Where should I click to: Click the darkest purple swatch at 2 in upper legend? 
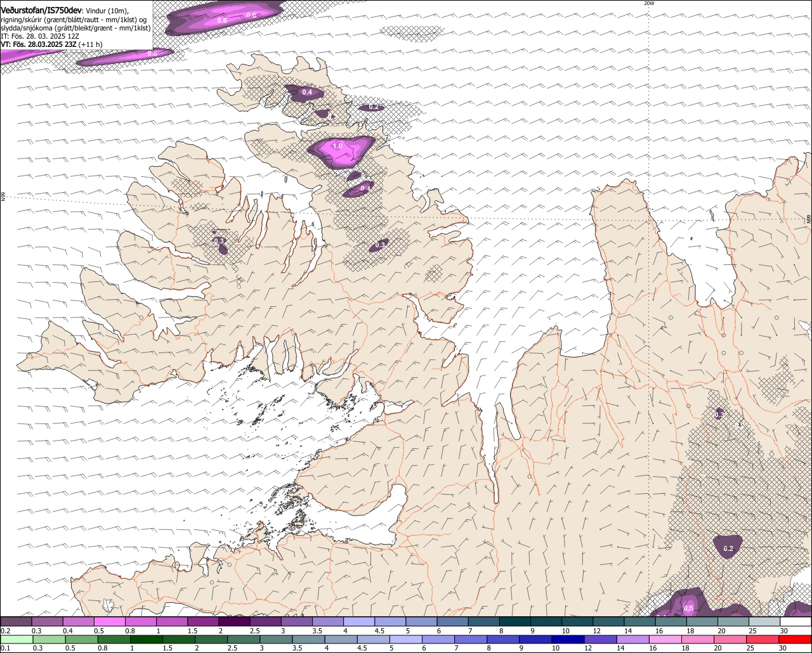click(x=234, y=622)
